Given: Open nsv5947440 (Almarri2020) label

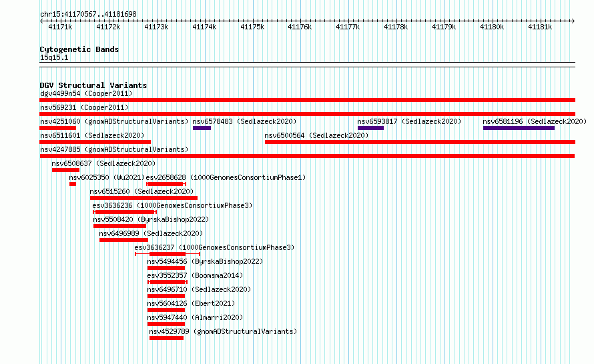Looking at the screenshot, I should [195, 317].
